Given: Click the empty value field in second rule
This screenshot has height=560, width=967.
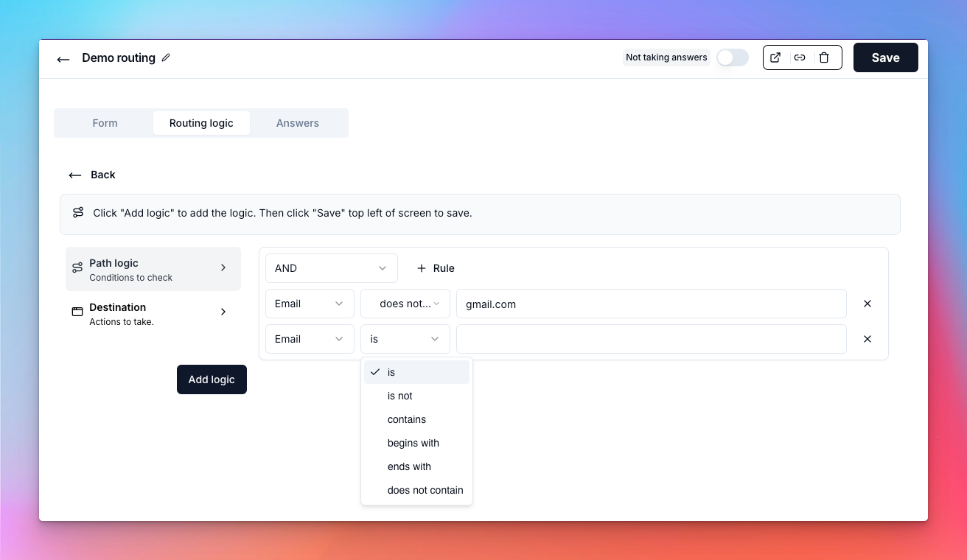Looking at the screenshot, I should tap(651, 339).
